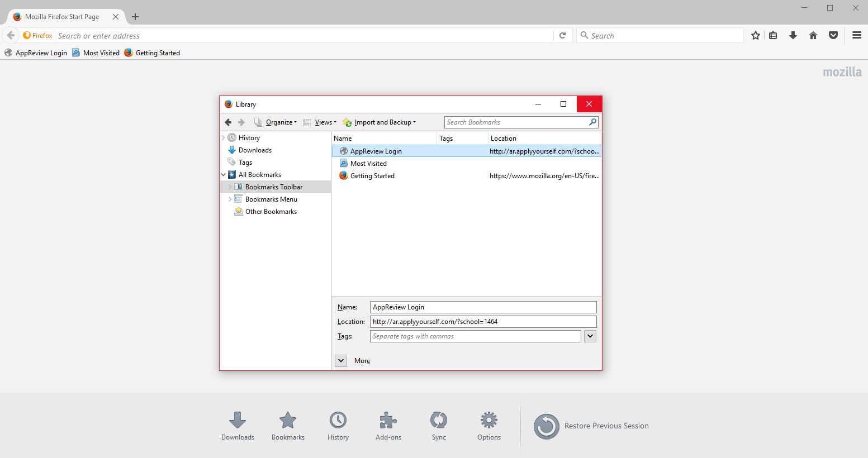
Task: Expand the Bookmarks Menu tree folder
Action: coord(230,199)
